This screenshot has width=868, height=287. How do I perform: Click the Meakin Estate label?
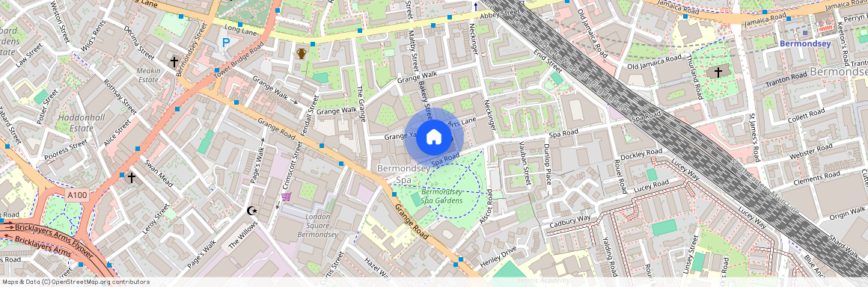[148, 75]
